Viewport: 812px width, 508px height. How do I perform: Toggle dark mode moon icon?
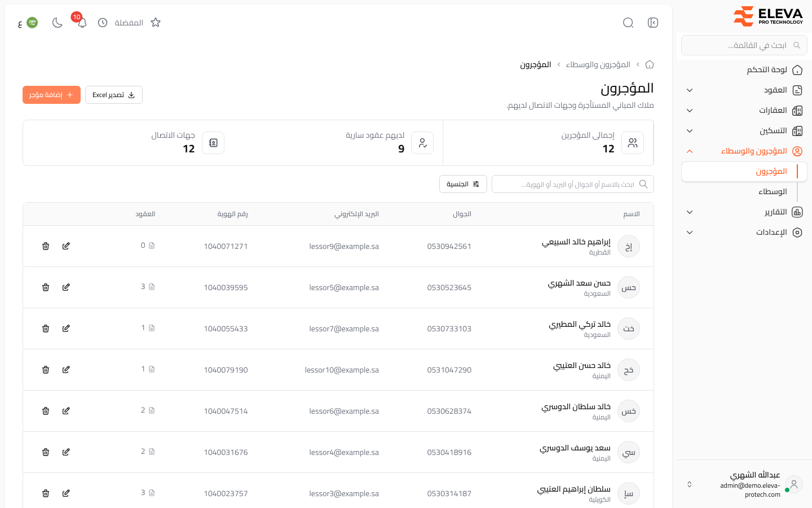click(x=57, y=23)
